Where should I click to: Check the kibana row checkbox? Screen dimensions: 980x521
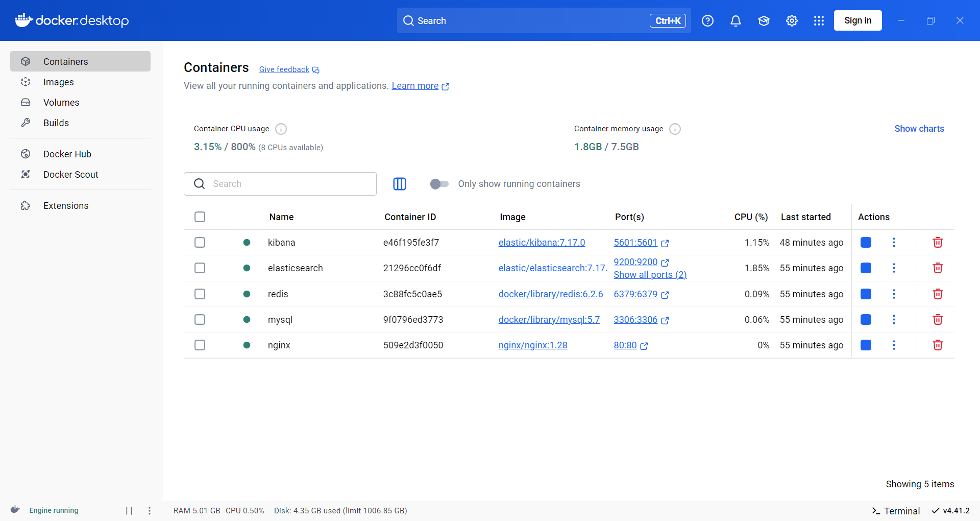[x=200, y=243]
